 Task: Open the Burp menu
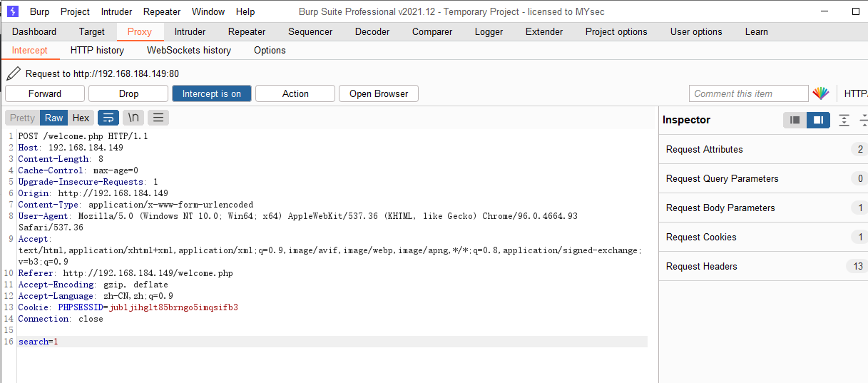[40, 11]
